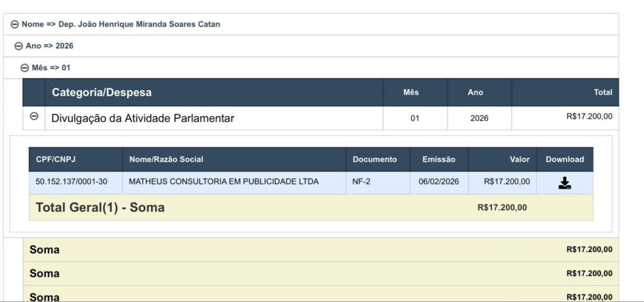Collapse the Ano 2026 group

[18, 46]
